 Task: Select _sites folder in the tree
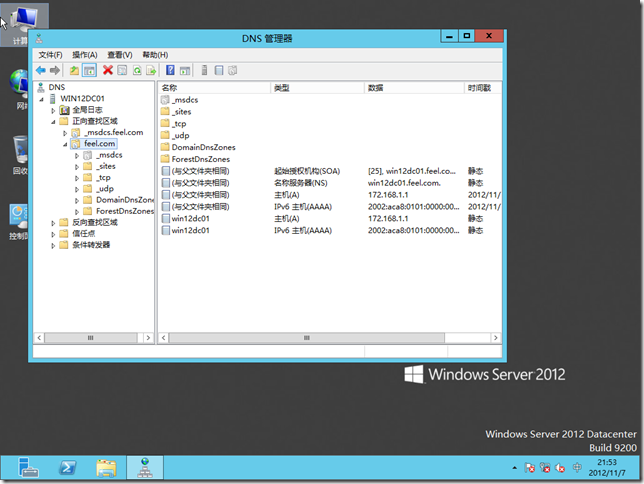pos(106,166)
